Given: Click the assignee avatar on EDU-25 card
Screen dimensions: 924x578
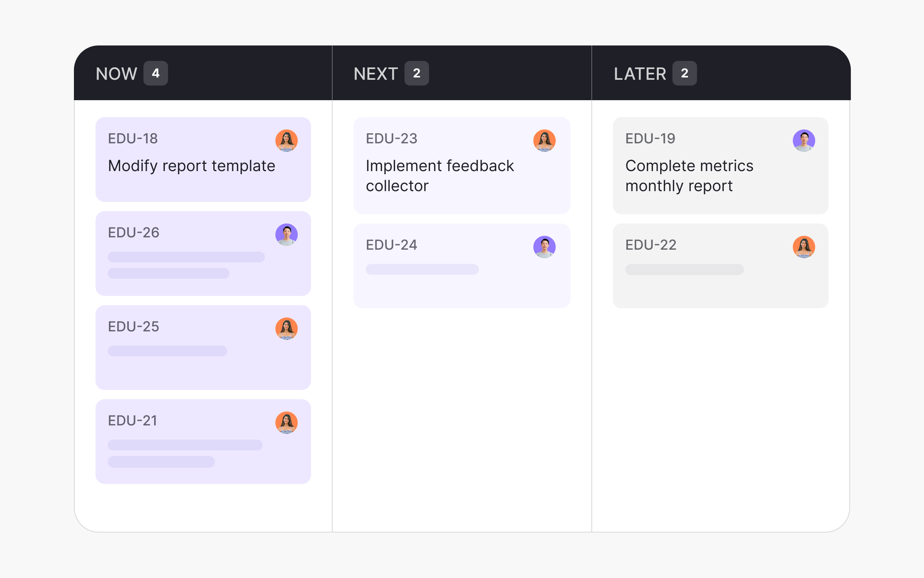Looking at the screenshot, I should [x=286, y=329].
